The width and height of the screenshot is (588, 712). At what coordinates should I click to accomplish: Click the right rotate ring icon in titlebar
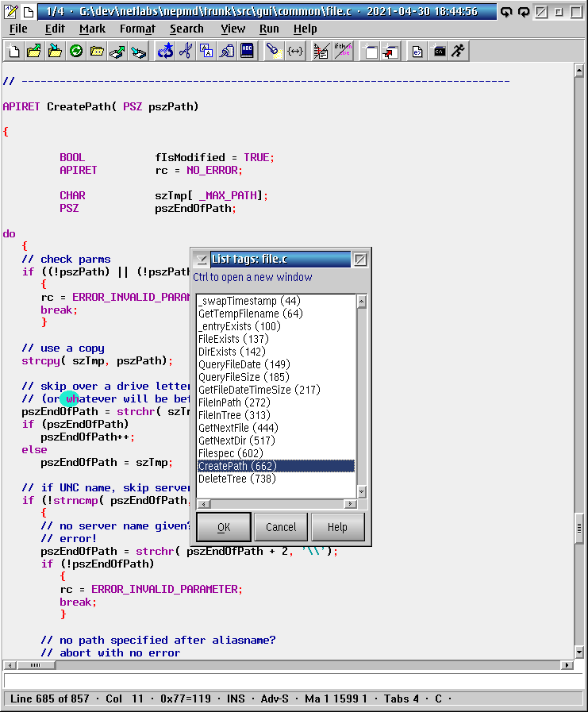point(524,12)
